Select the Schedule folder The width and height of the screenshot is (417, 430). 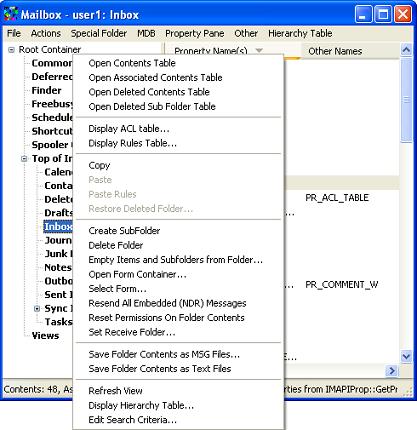click(x=52, y=118)
